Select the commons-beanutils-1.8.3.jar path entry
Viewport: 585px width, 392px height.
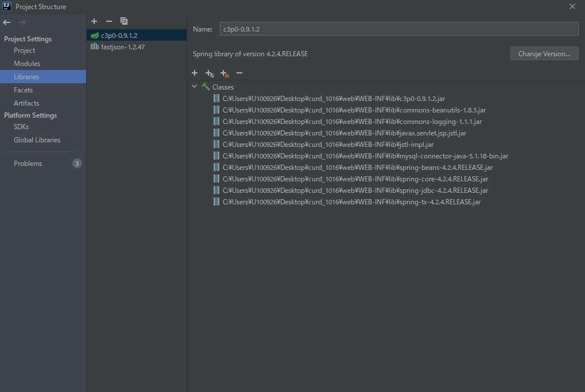tap(354, 110)
